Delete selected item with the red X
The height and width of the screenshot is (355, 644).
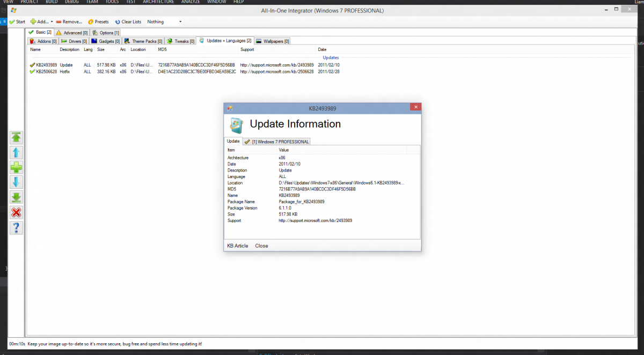16,212
